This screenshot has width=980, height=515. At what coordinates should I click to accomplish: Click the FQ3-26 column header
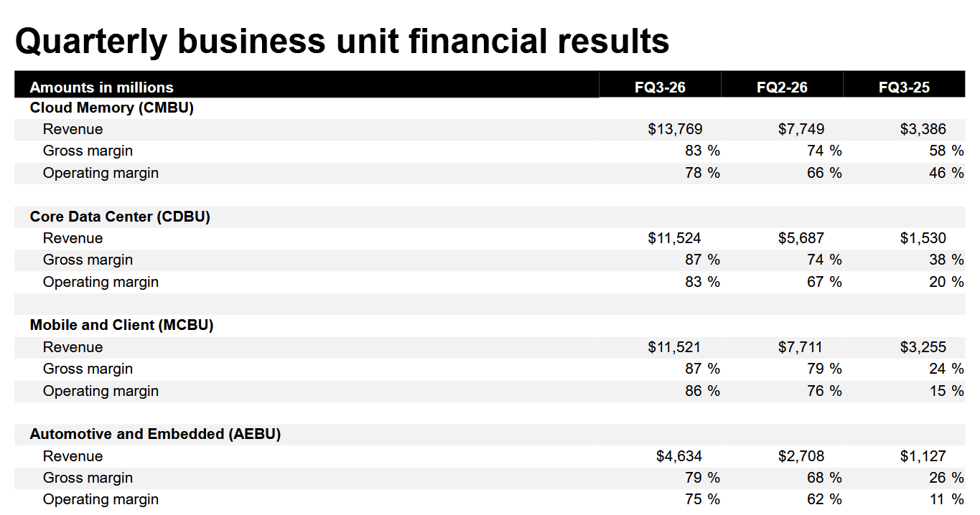[x=660, y=88]
